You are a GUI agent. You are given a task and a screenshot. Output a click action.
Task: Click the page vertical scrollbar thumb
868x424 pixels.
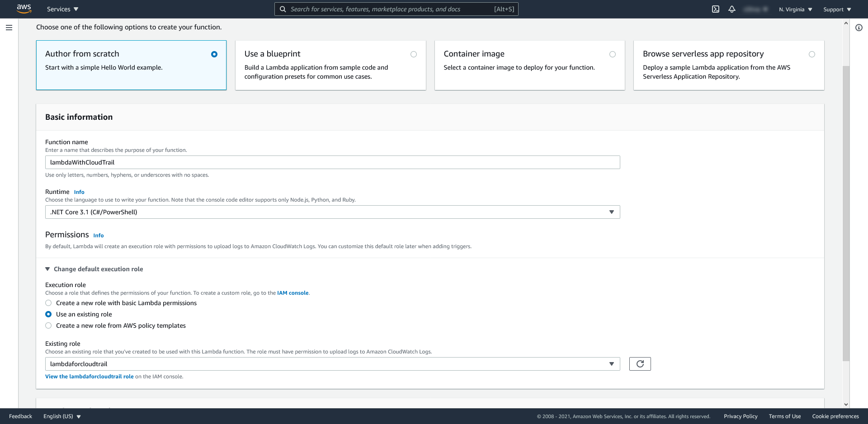846,213
